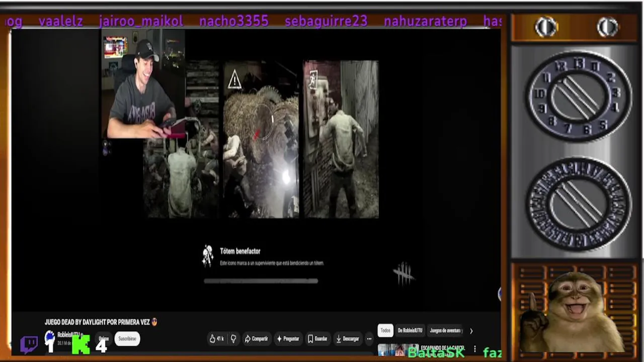Open the Preguntar AI button

[x=288, y=339]
